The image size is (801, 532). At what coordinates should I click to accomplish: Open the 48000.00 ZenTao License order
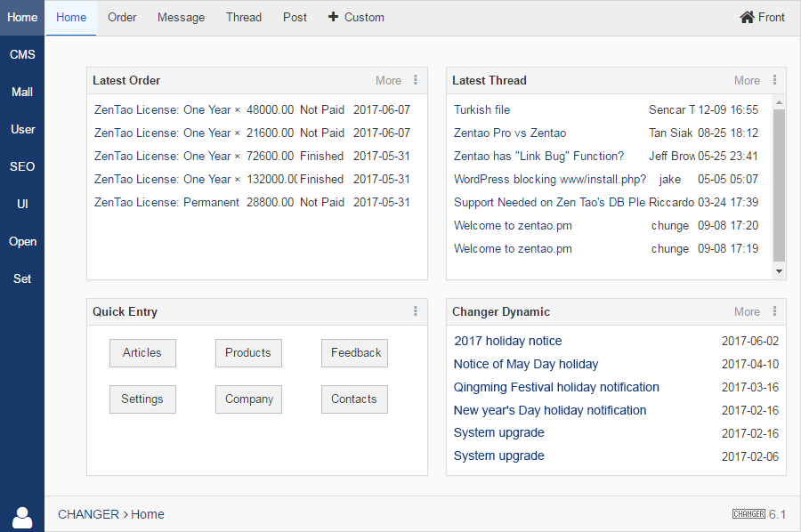pyautogui.click(x=167, y=109)
